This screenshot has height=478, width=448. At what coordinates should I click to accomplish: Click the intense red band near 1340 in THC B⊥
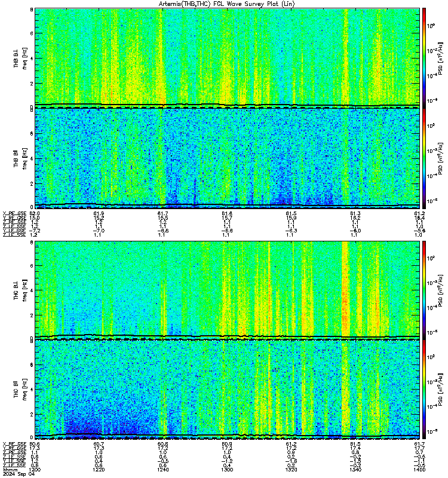pos(345,290)
